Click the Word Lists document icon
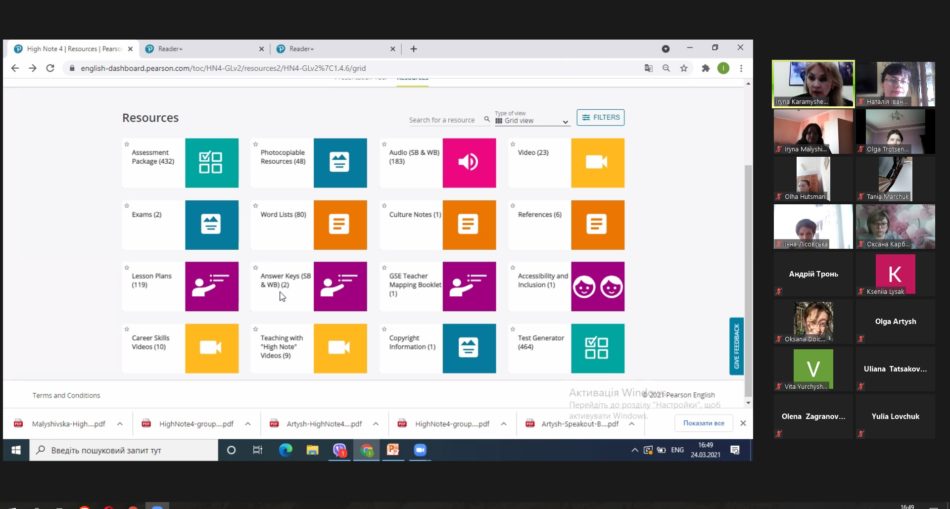950x509 pixels. click(340, 224)
